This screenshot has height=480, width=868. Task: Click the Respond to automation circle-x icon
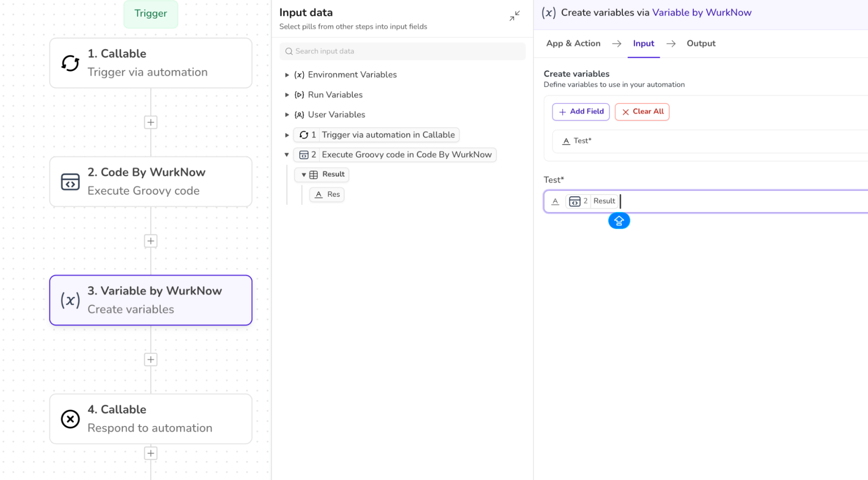pos(70,419)
